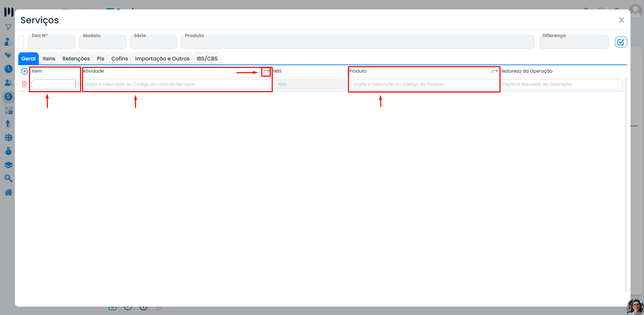
Task: Open the Cofins tab
Action: tap(119, 59)
